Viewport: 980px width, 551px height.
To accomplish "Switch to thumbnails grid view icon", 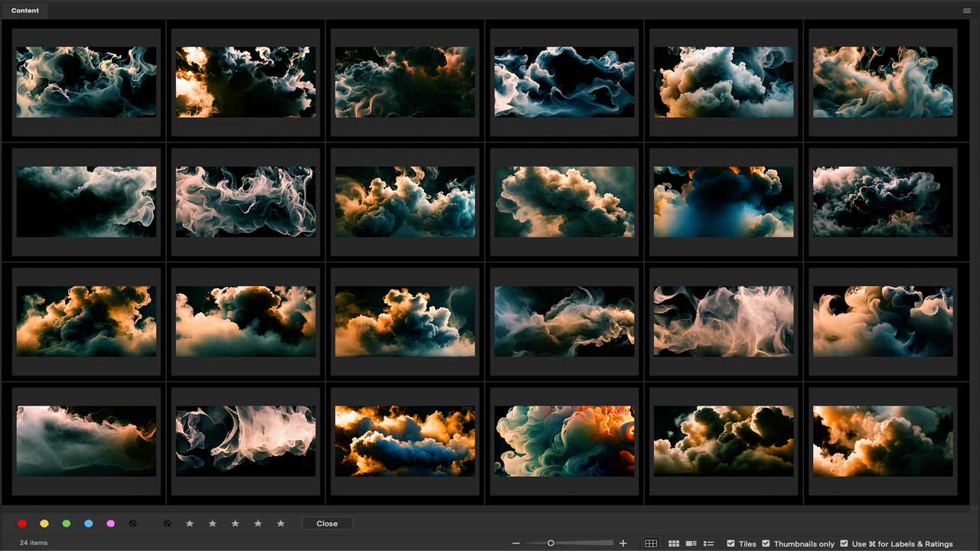I will tap(674, 543).
